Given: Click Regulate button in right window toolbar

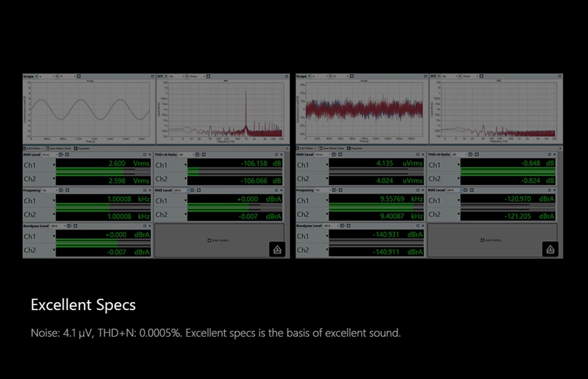Looking at the screenshot, I should pyautogui.click(x=356, y=147).
